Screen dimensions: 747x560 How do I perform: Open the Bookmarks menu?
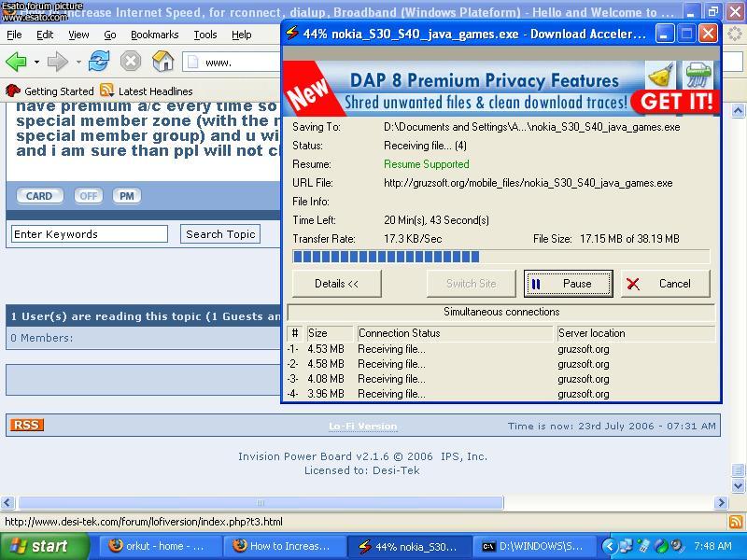coord(155,35)
